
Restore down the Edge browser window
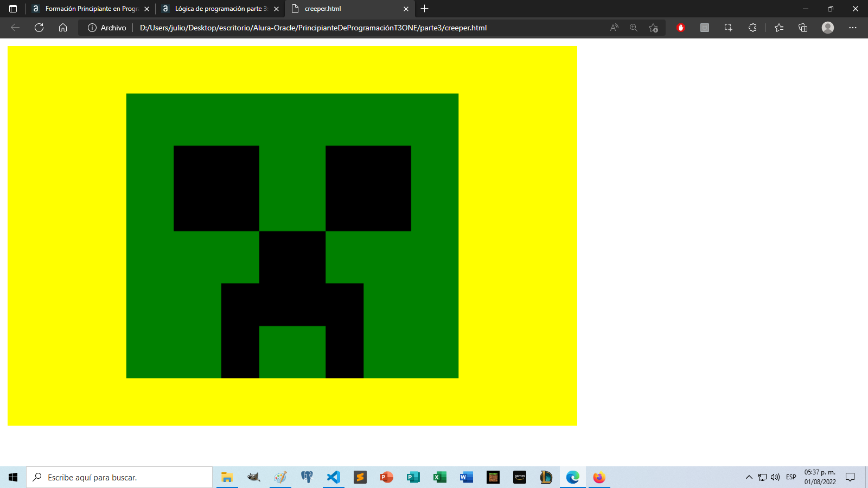(831, 9)
